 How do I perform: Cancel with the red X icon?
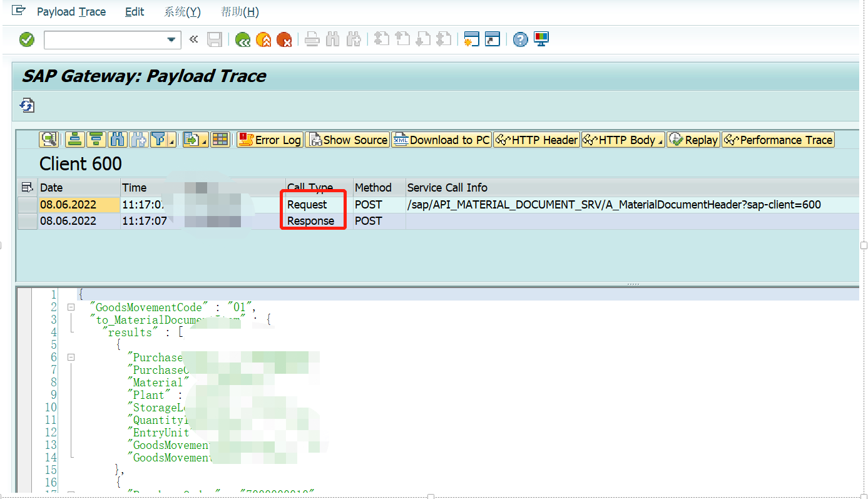284,39
